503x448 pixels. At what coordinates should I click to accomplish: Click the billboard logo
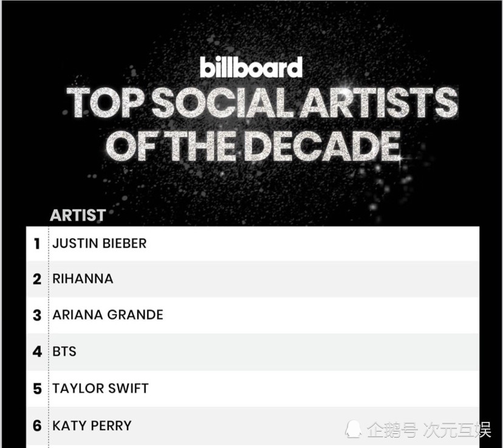point(251,67)
